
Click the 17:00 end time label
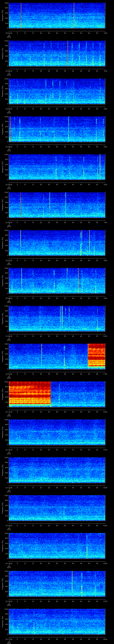105,601
